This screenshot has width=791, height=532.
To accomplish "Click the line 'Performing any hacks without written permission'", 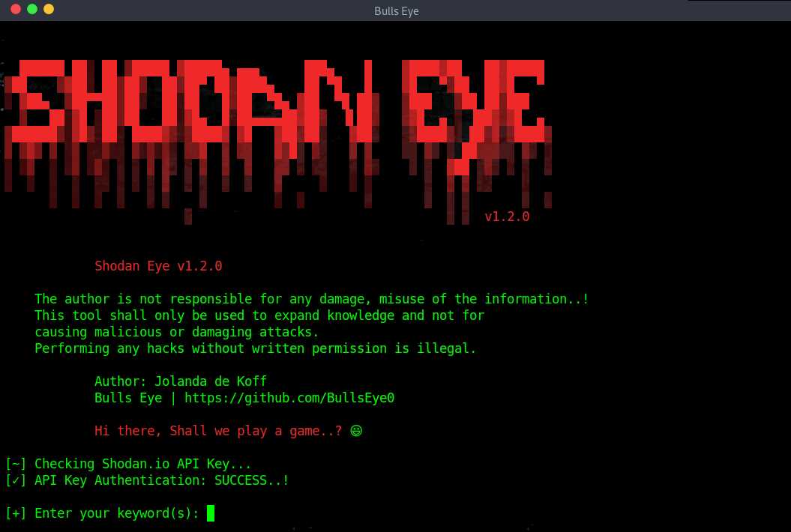I will [x=255, y=348].
